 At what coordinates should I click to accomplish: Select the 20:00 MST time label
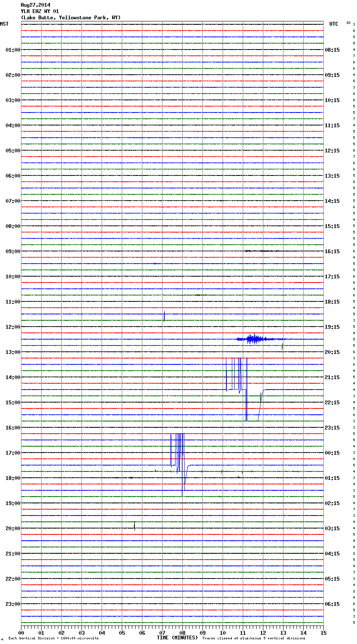tap(13, 529)
